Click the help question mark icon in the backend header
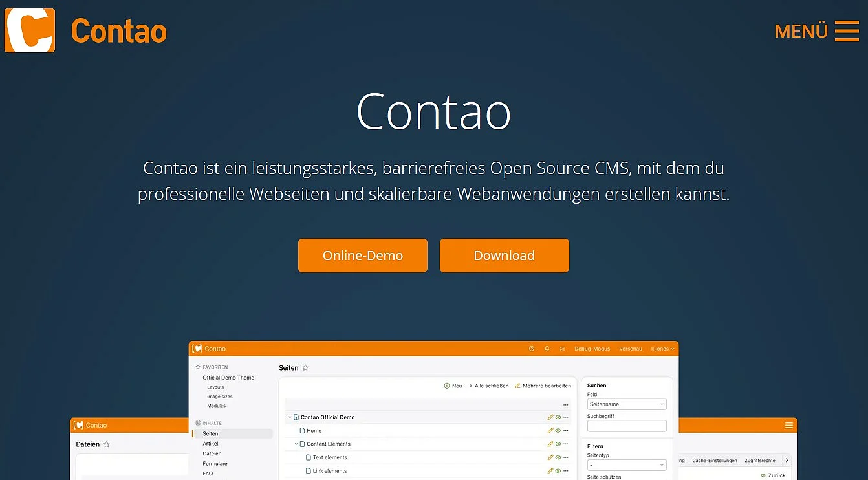The height and width of the screenshot is (480, 868). [532, 349]
